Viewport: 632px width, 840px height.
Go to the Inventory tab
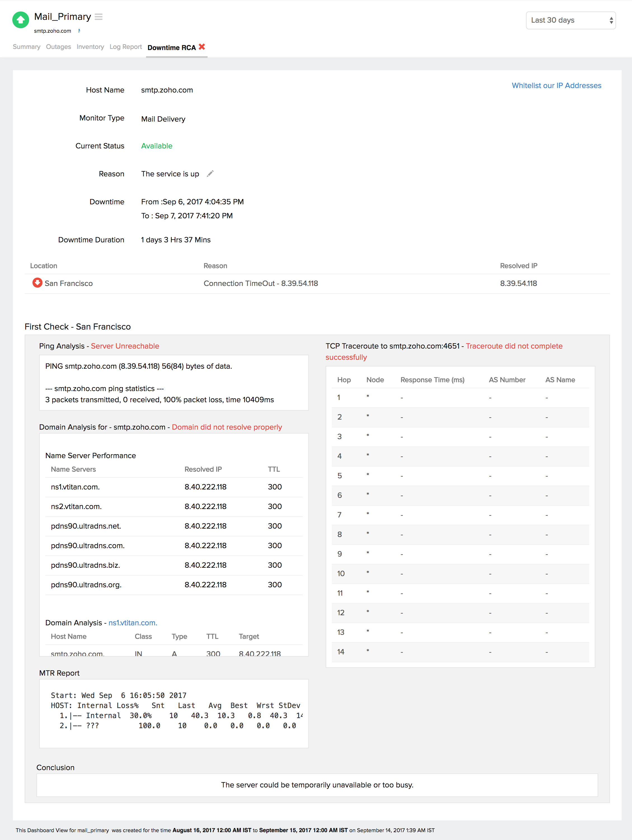coord(90,47)
